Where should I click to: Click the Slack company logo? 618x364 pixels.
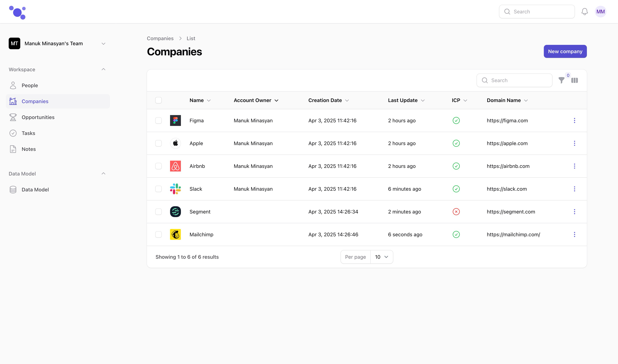pyautogui.click(x=175, y=189)
